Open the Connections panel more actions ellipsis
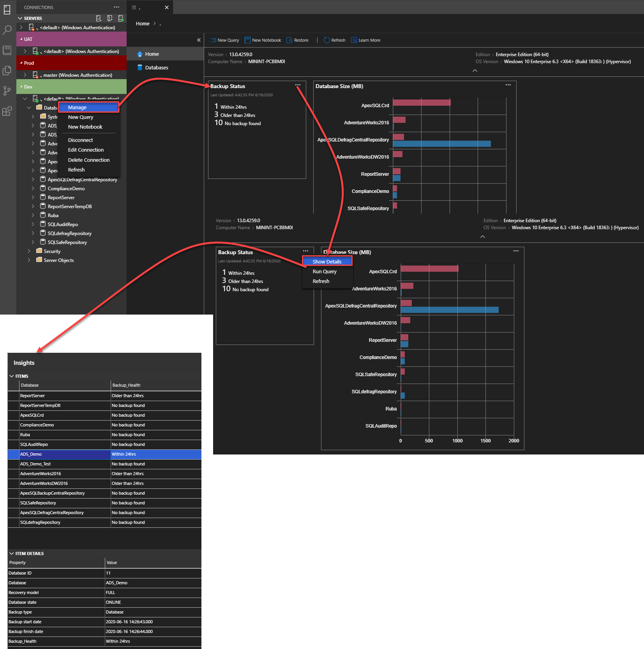Screen dimensions: 644x649 (x=116, y=7)
